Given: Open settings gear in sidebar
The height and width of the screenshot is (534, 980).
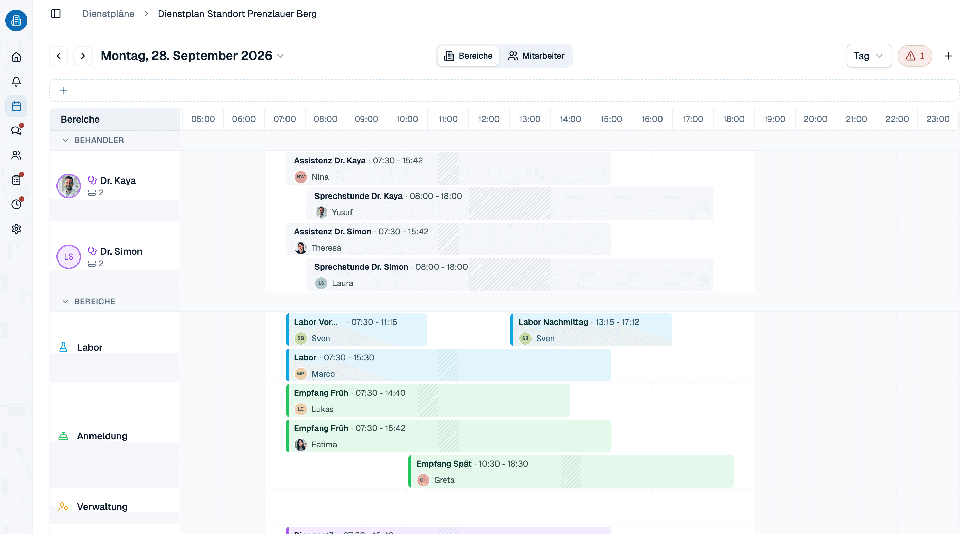Looking at the screenshot, I should click(x=16, y=229).
